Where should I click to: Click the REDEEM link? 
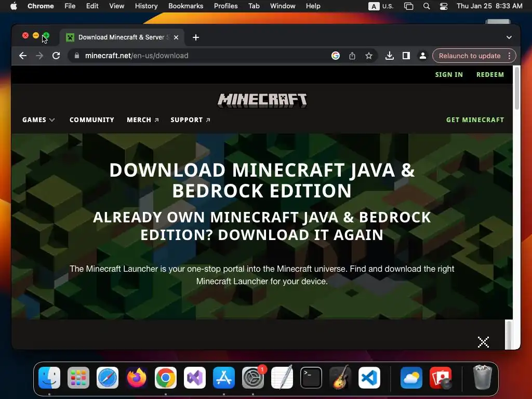click(490, 75)
